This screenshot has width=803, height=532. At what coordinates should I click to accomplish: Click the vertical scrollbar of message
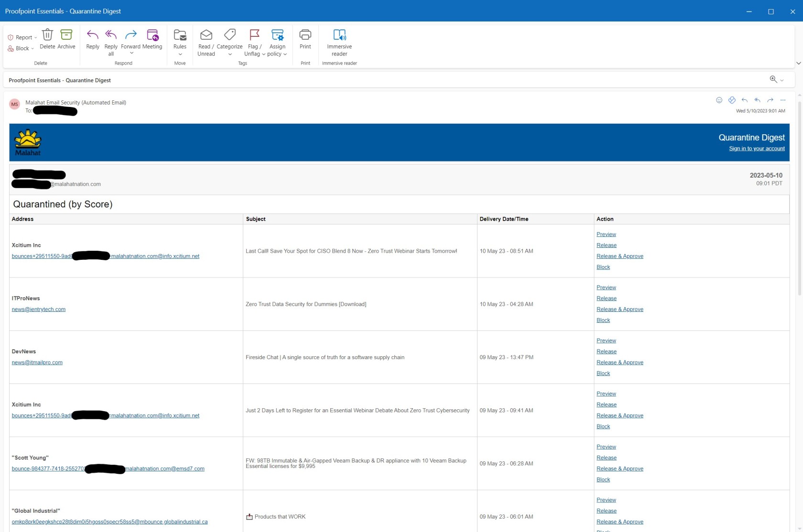click(x=799, y=197)
